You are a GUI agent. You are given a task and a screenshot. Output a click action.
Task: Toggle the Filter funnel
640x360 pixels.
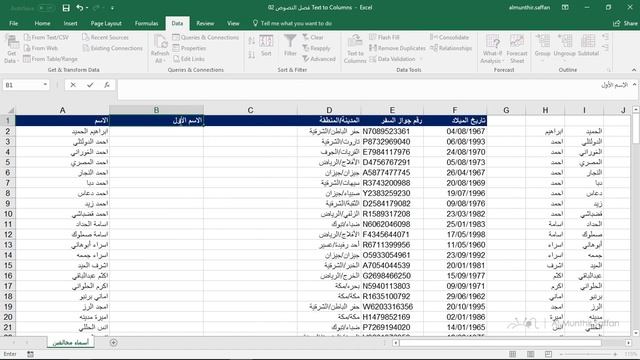pos(290,45)
